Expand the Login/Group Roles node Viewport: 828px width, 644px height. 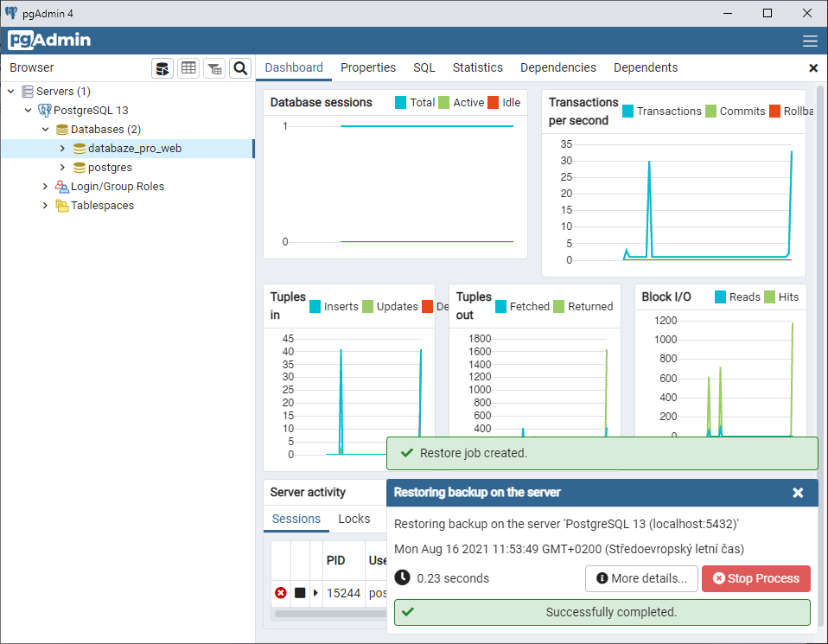44,186
